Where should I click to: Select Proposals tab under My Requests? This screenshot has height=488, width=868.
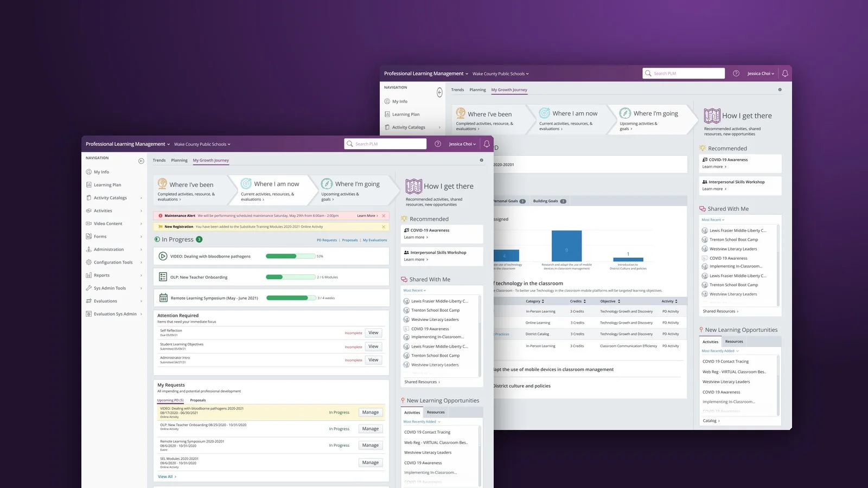(x=198, y=400)
